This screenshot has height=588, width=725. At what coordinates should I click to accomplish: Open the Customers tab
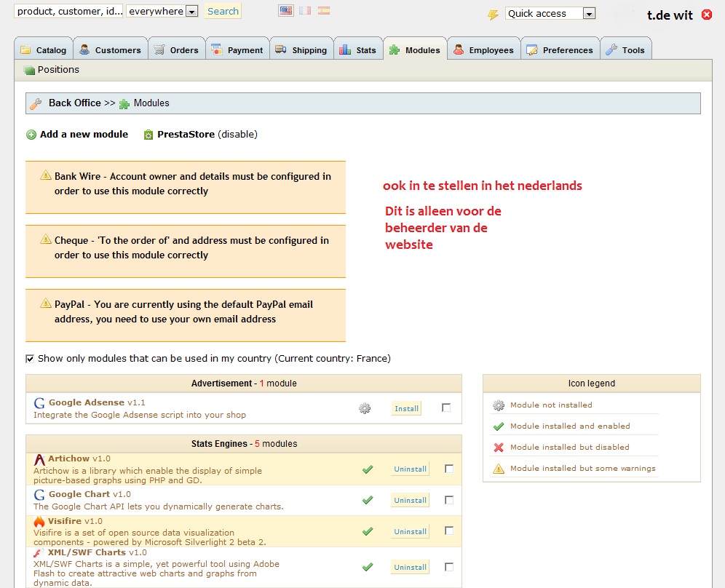[x=111, y=50]
